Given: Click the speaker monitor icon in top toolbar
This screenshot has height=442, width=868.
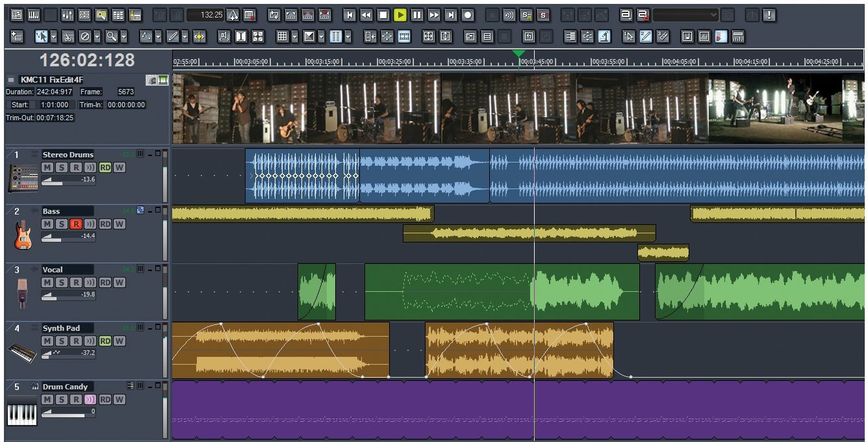Looking at the screenshot, I should point(509,14).
